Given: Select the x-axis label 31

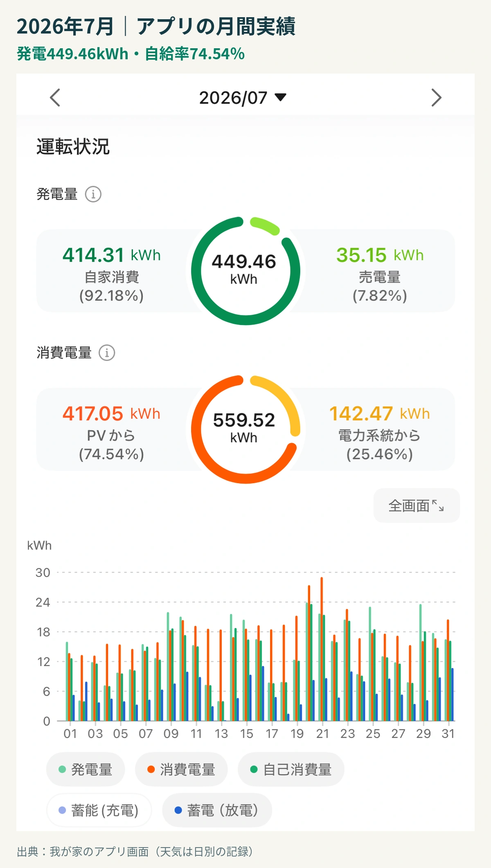Looking at the screenshot, I should pyautogui.click(x=448, y=733).
